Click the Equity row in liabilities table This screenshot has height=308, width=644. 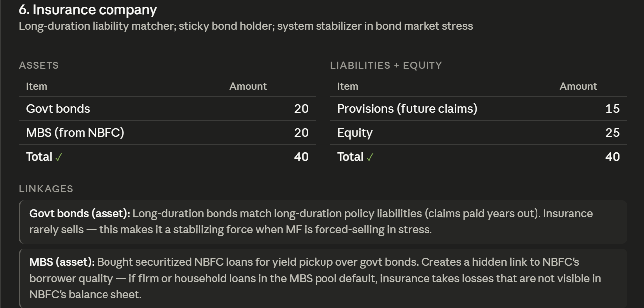point(478,133)
